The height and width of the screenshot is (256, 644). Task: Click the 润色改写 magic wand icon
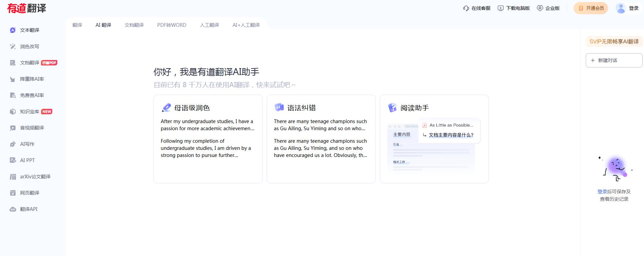(x=13, y=46)
